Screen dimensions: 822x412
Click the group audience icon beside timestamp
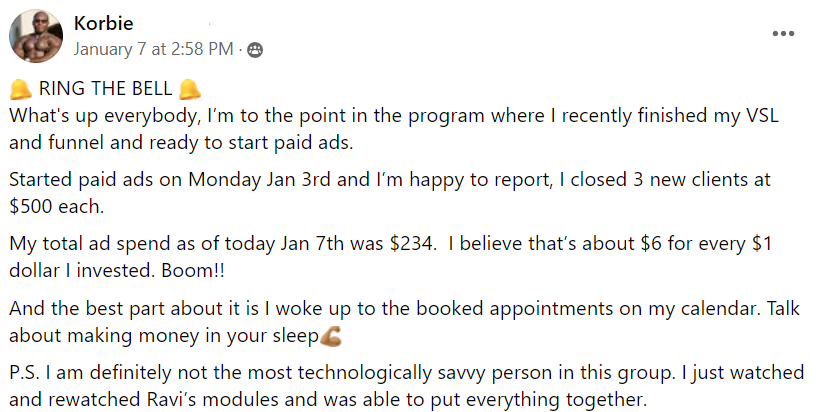[255, 50]
